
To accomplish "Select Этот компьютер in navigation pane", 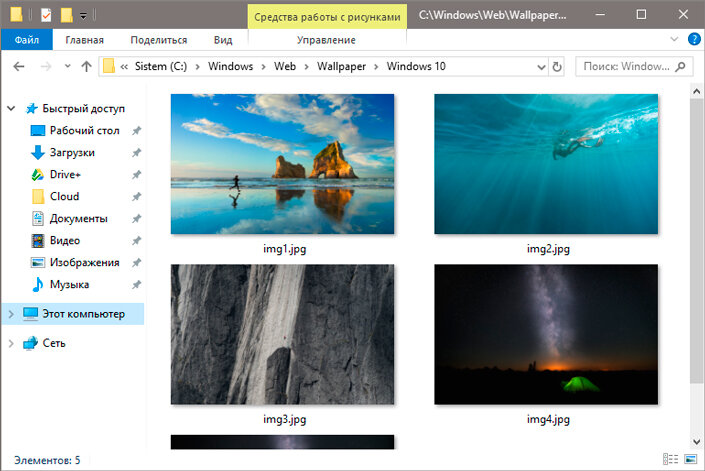I will coord(83,314).
